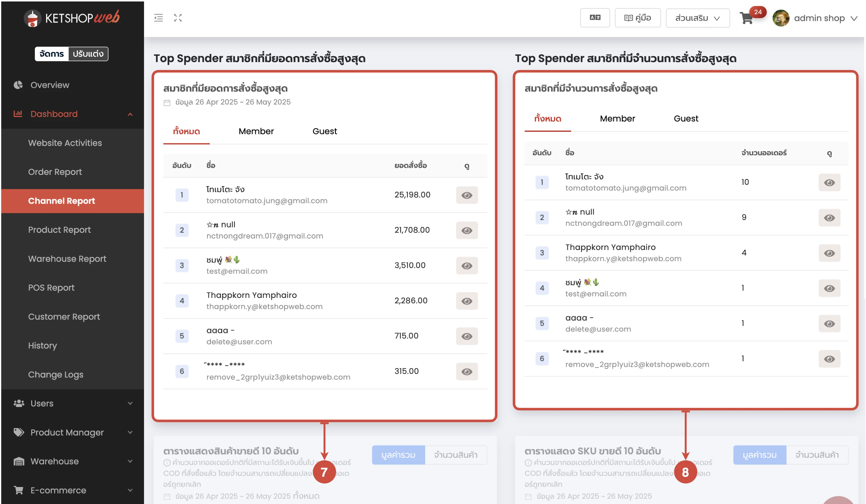Expand the Product Manager menu chevron

130,432
